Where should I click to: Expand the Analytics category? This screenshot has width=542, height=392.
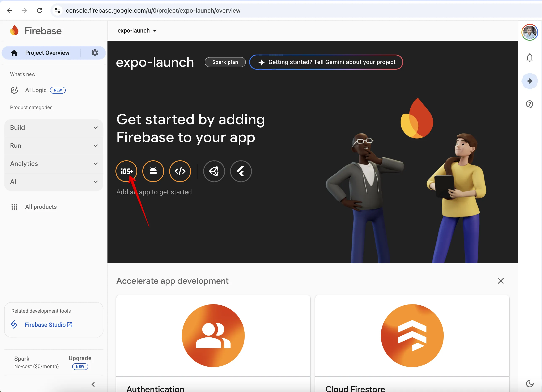tap(54, 164)
